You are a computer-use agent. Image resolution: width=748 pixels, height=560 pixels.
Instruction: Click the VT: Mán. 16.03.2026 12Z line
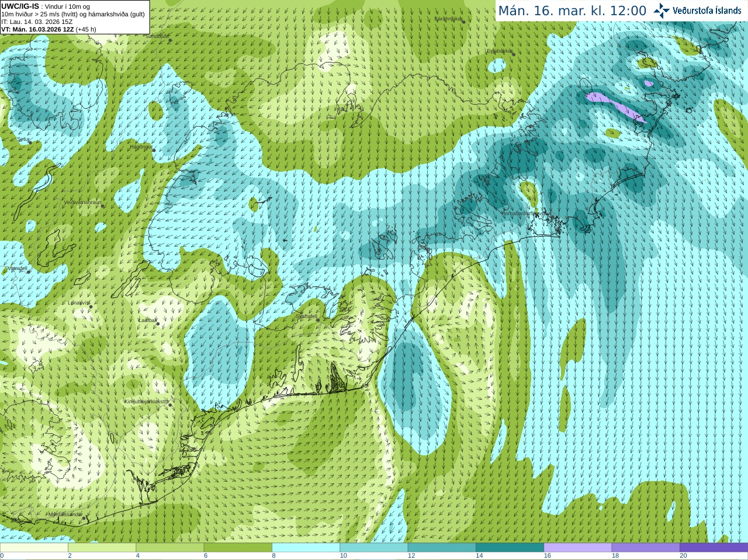49,29
